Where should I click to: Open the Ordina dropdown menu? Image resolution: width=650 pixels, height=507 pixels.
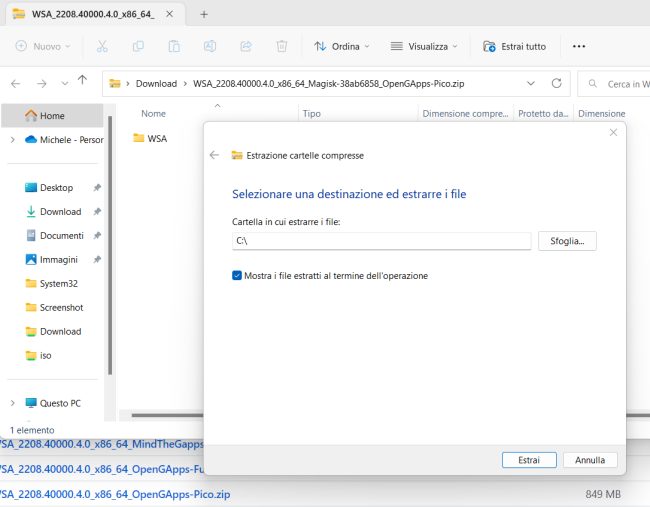[x=341, y=46]
